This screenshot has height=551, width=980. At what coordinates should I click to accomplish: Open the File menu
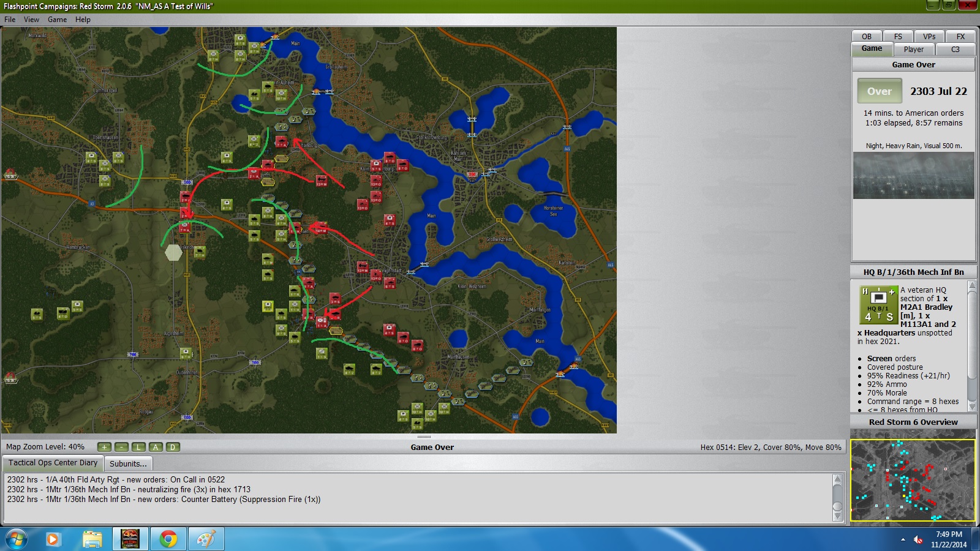10,20
